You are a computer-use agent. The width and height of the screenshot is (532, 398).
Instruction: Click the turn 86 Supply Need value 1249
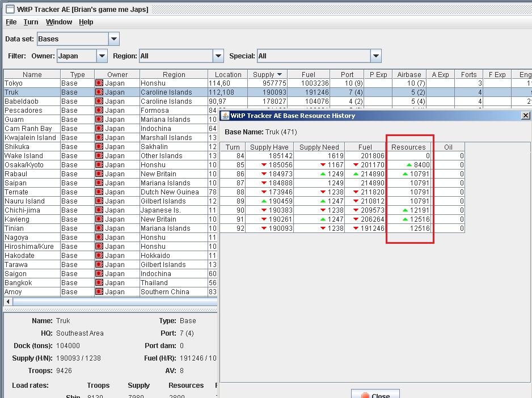(336, 173)
